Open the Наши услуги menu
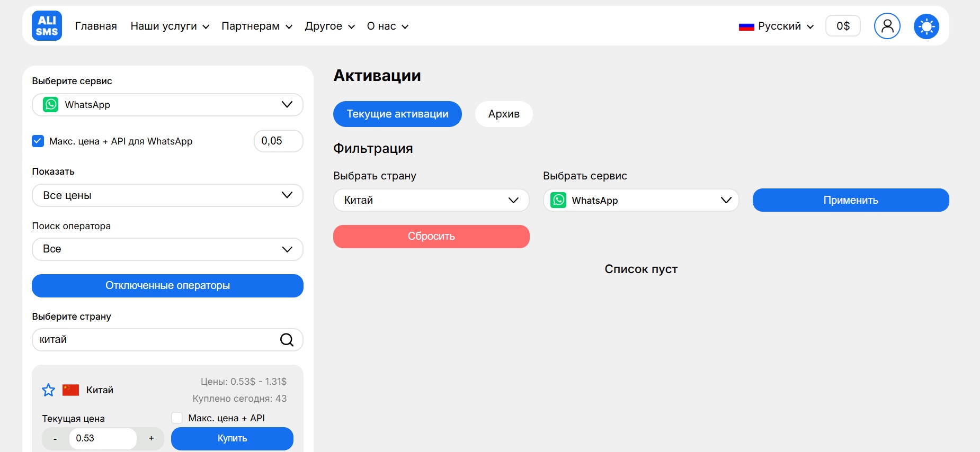 tap(170, 26)
